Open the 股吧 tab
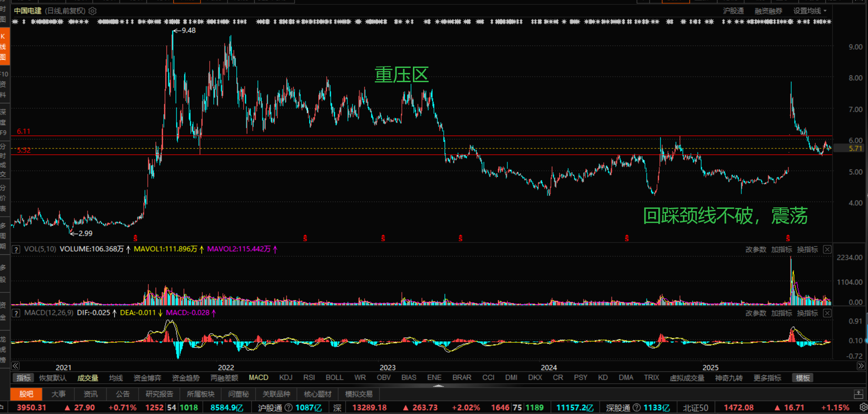The width and height of the screenshot is (868, 414). click(x=26, y=394)
